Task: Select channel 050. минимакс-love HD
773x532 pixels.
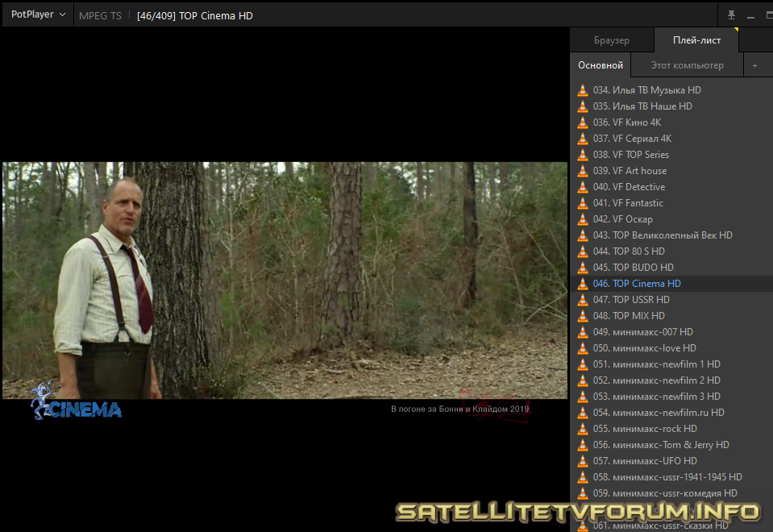Action: click(x=671, y=348)
